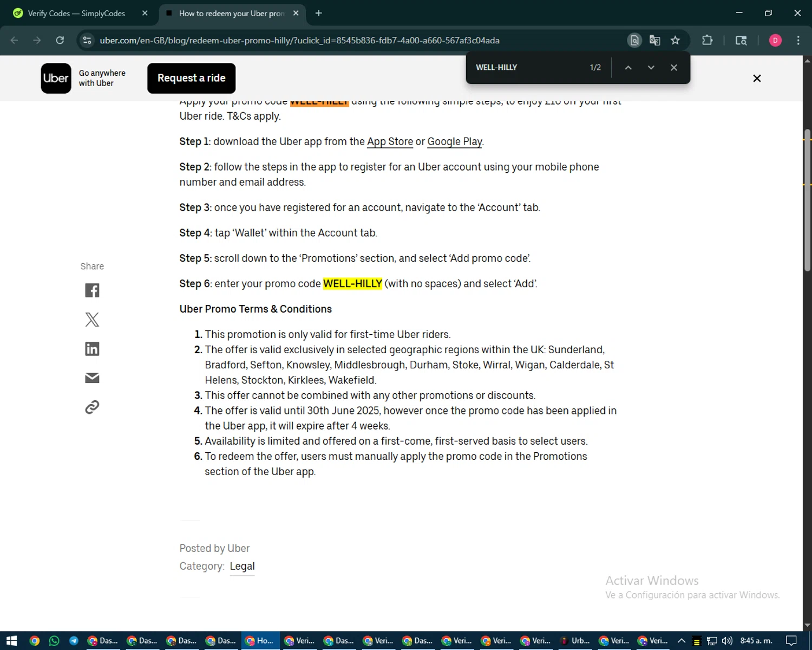Open the Urb... taskbar window

576,641
